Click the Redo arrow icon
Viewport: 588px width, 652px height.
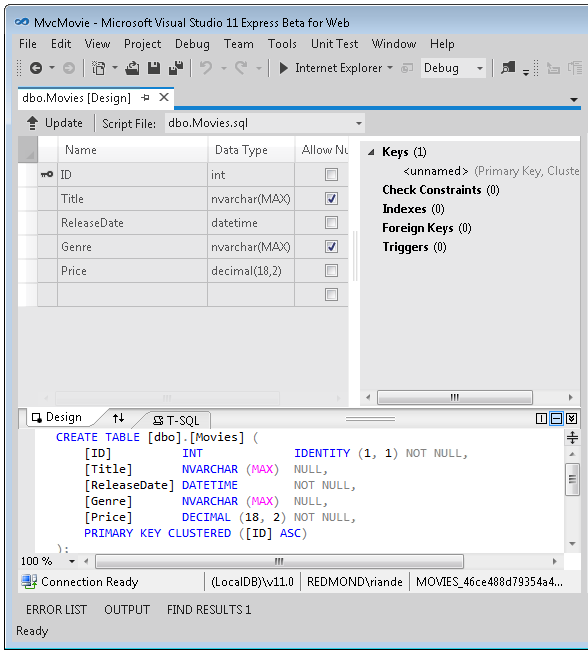point(241,68)
